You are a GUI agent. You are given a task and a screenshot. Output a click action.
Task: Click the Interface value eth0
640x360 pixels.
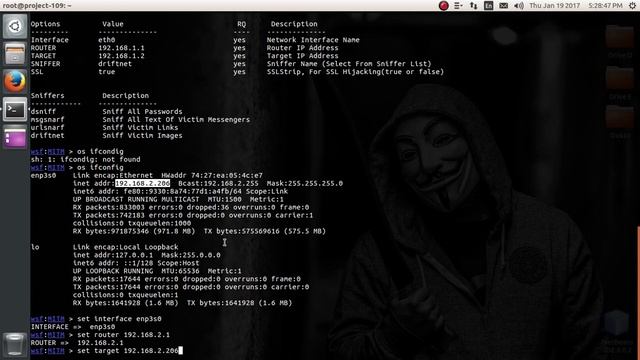coord(107,40)
